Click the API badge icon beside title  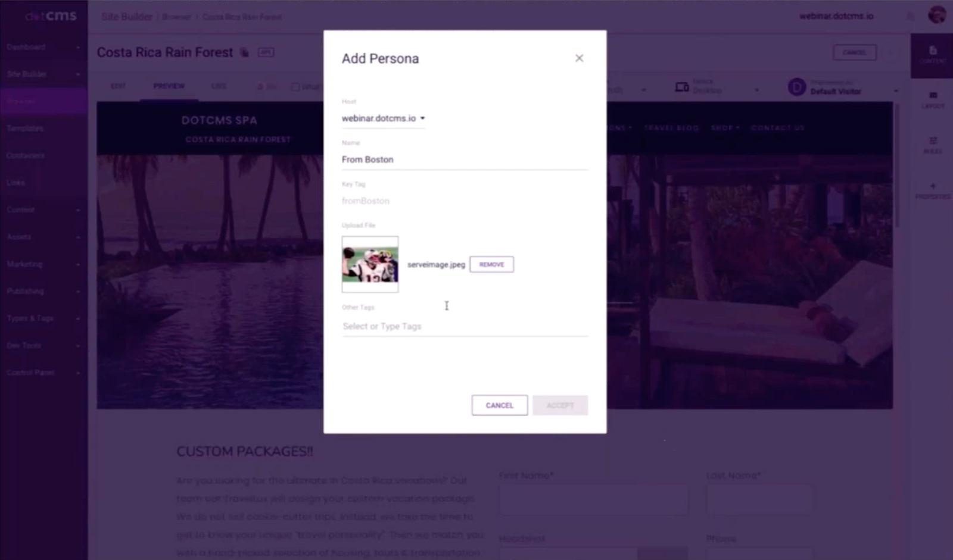[266, 52]
